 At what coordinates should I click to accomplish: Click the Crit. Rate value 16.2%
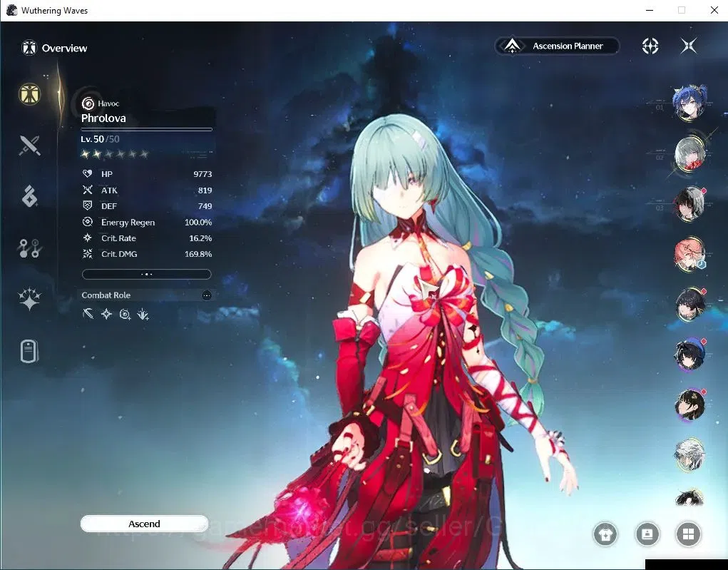200,238
